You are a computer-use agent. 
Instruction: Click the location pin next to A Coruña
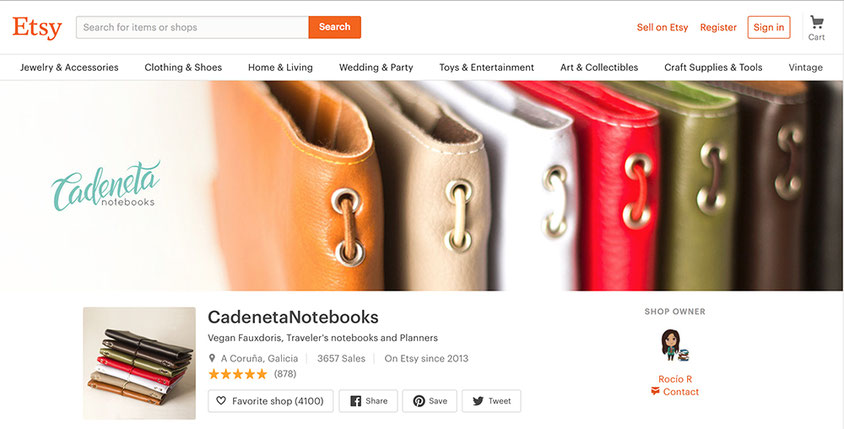click(212, 358)
